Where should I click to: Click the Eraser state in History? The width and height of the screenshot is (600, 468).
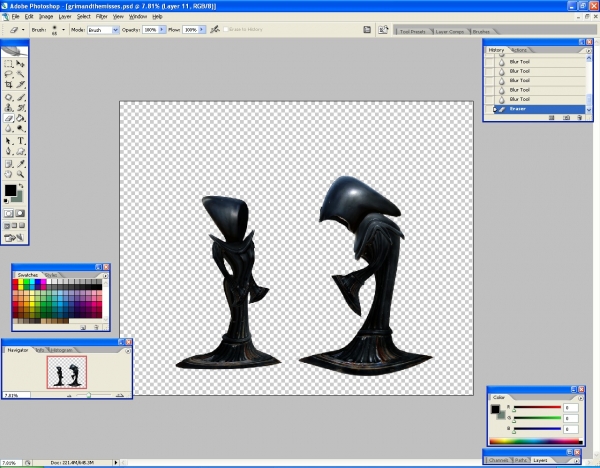[540, 109]
